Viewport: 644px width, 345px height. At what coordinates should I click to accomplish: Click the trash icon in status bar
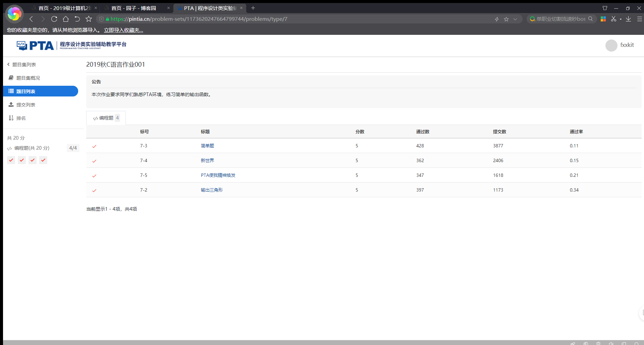598,343
